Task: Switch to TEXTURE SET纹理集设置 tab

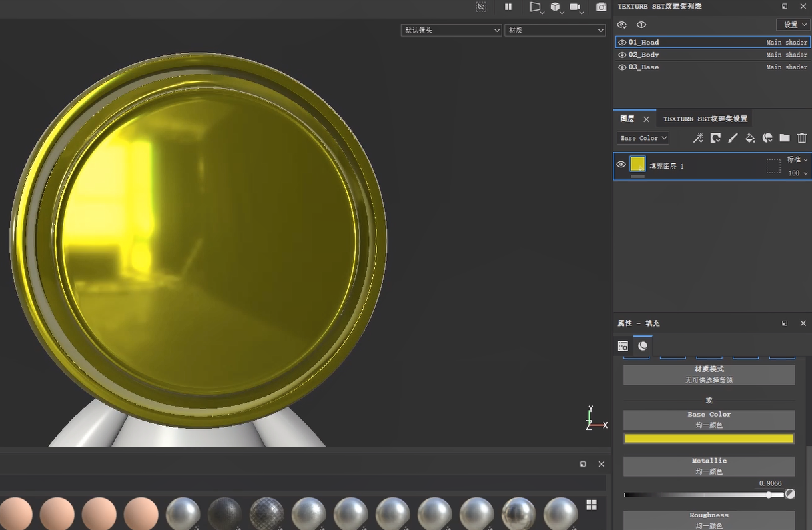Action: [x=705, y=119]
